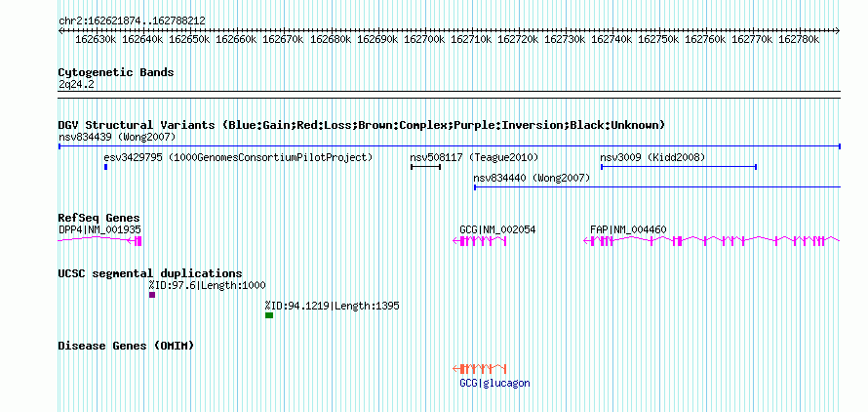Click the nsv834439 (Wong2007) variant label
The width and height of the screenshot is (868, 412).
pyautogui.click(x=117, y=137)
